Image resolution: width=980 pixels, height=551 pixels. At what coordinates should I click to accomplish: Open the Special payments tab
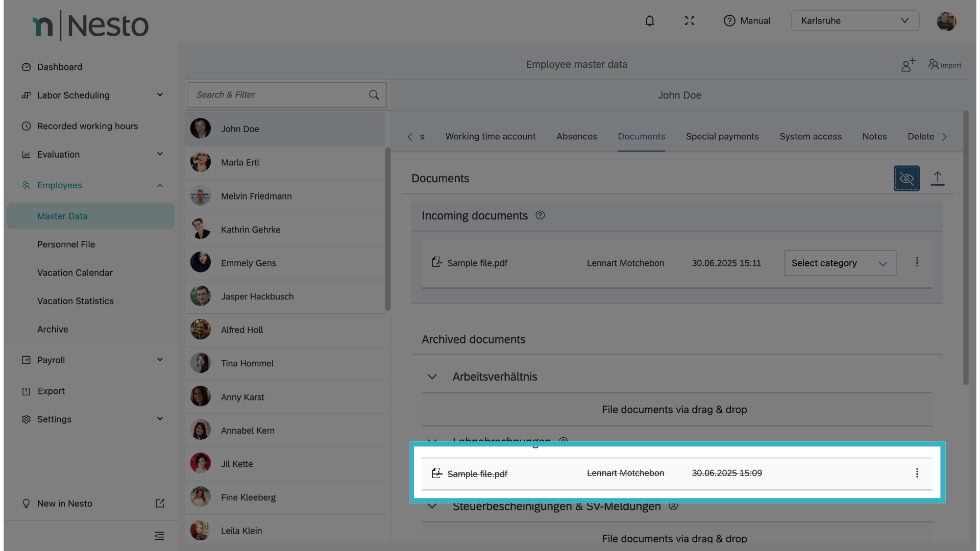(722, 137)
